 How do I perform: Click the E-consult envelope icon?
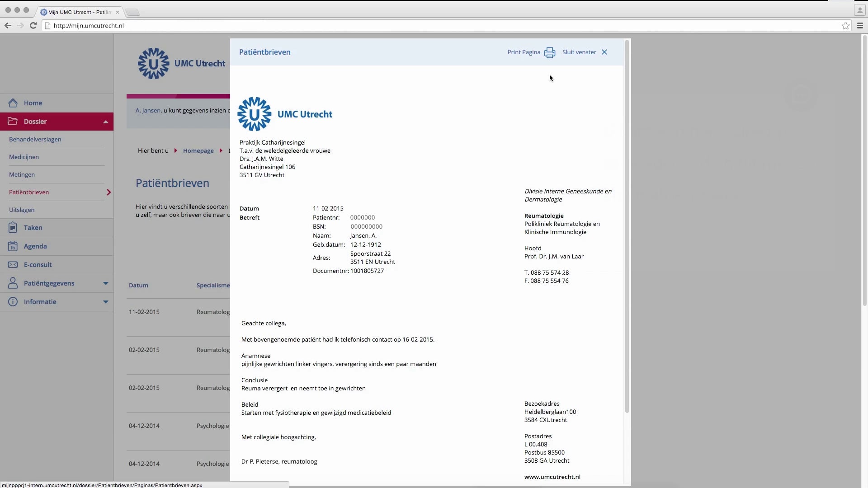(x=13, y=264)
